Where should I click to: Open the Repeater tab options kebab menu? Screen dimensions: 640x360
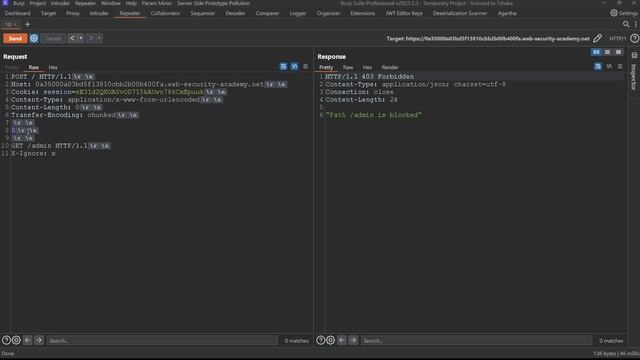[x=636, y=24]
